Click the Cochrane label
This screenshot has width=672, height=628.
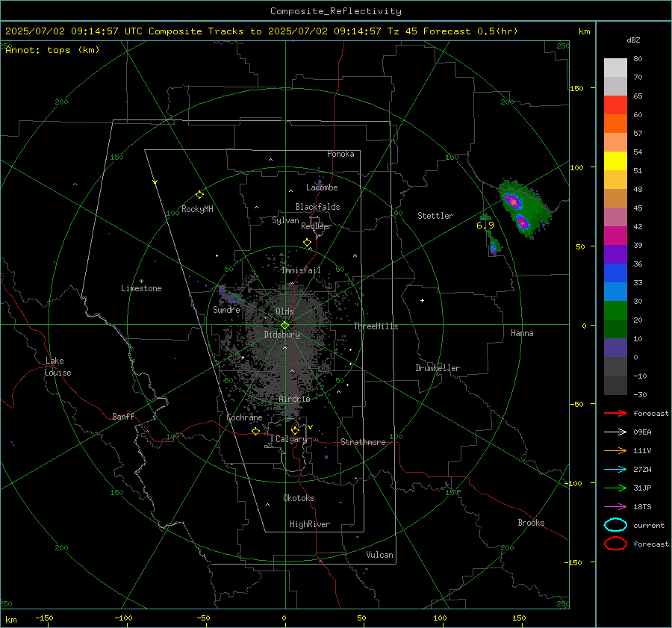244,417
